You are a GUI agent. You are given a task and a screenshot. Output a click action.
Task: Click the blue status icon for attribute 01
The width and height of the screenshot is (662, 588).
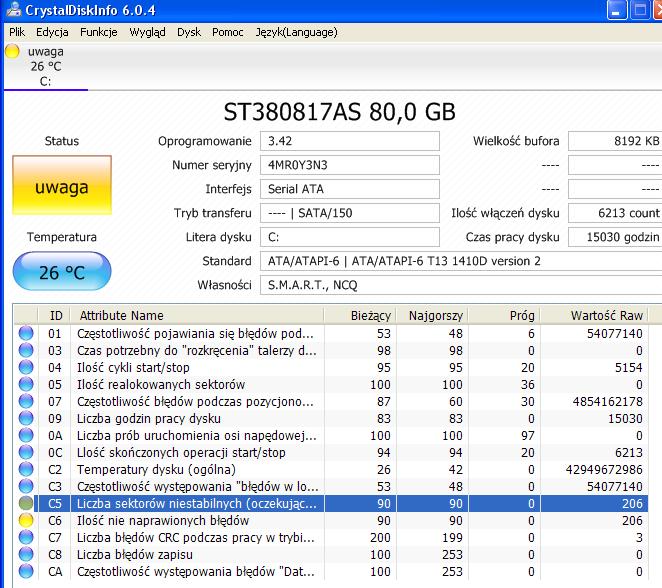pos(26,333)
